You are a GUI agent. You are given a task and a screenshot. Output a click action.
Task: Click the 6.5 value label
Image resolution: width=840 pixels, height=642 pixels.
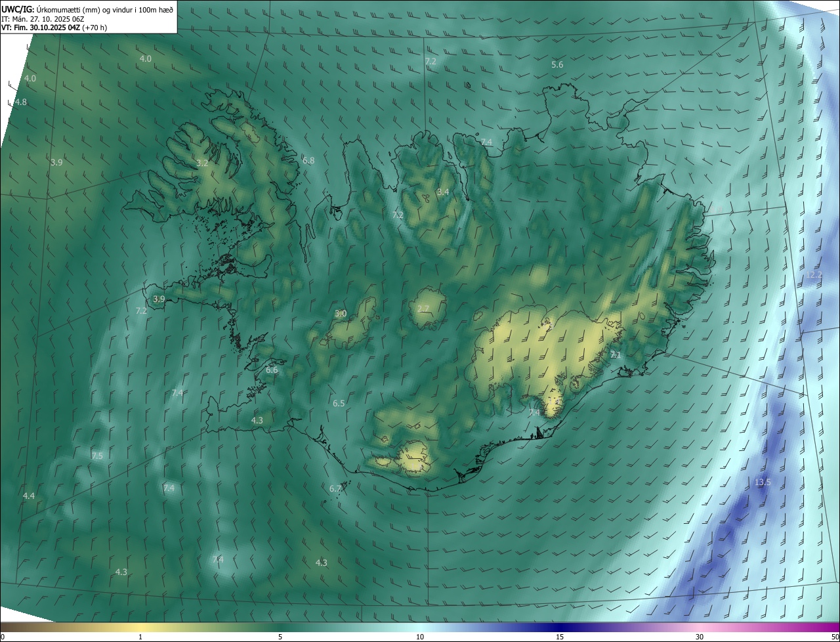[x=339, y=404]
